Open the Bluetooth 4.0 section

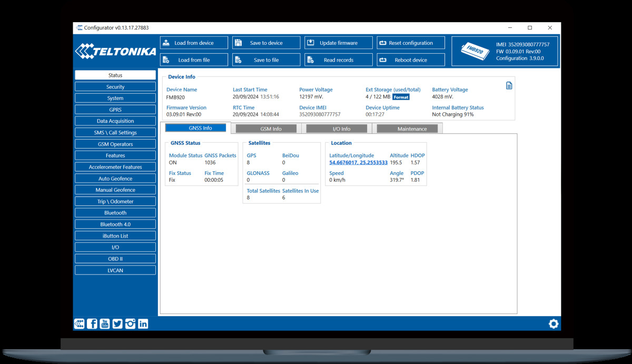point(115,224)
